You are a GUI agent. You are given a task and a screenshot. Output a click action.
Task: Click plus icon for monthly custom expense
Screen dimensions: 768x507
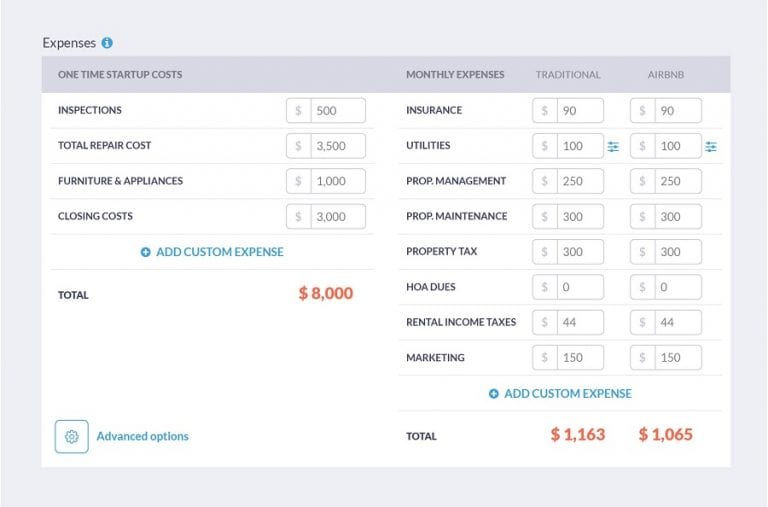click(x=493, y=394)
